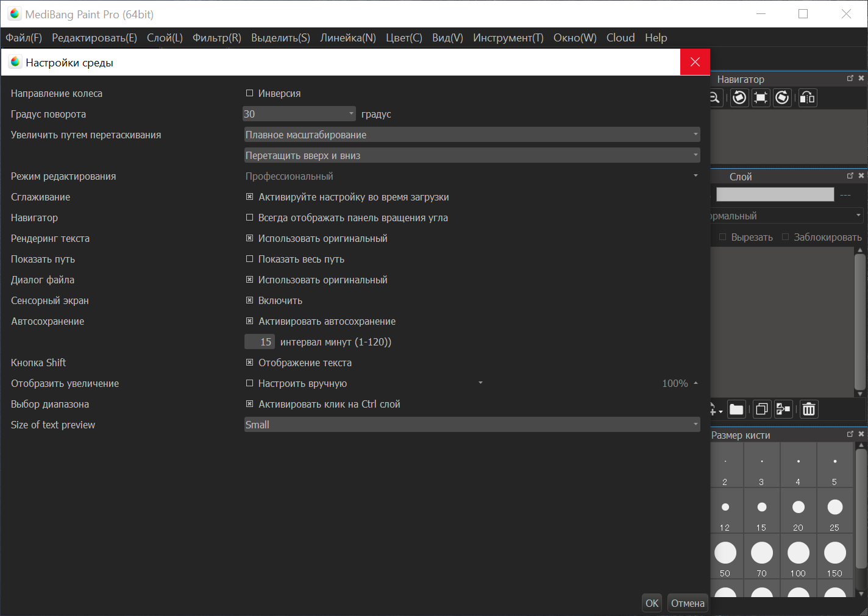Delete layer with trash icon
The height and width of the screenshot is (616, 868).
tap(809, 409)
